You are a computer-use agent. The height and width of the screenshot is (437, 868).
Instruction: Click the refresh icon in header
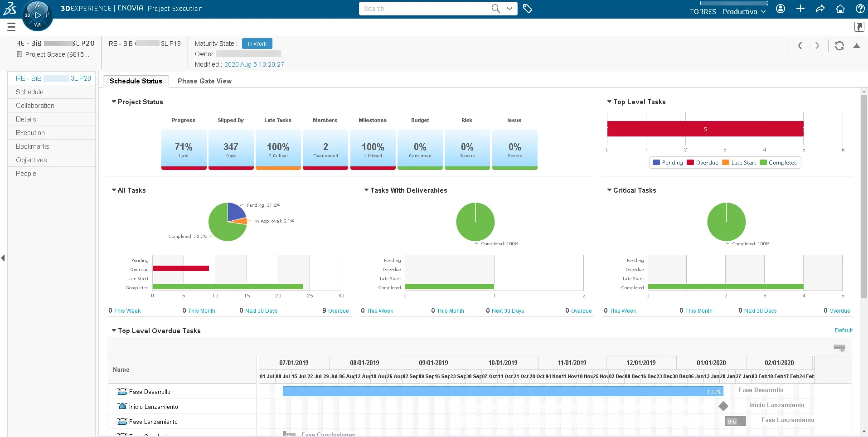coord(839,46)
